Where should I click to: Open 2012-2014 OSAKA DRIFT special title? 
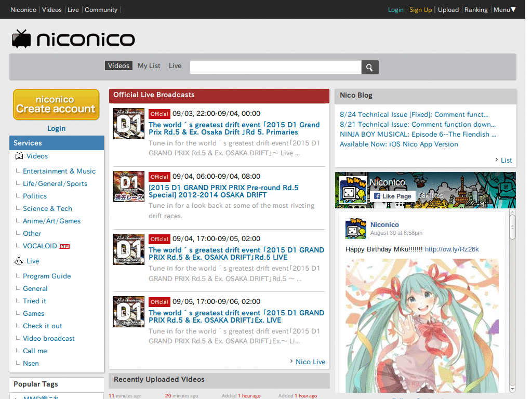click(223, 191)
